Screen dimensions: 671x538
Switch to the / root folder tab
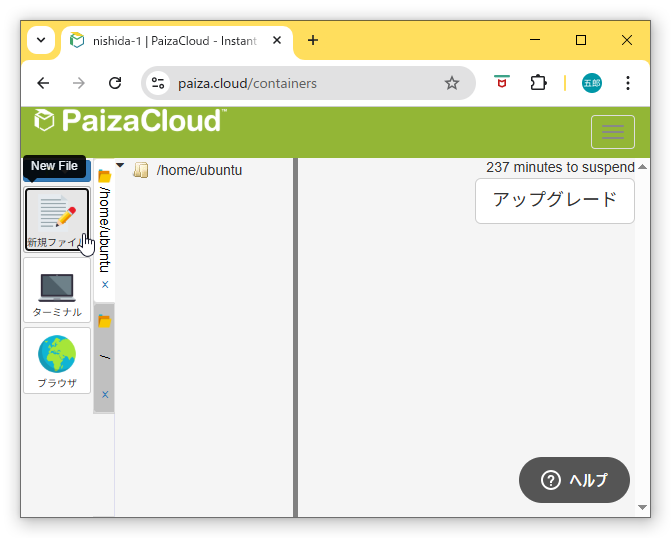104,356
